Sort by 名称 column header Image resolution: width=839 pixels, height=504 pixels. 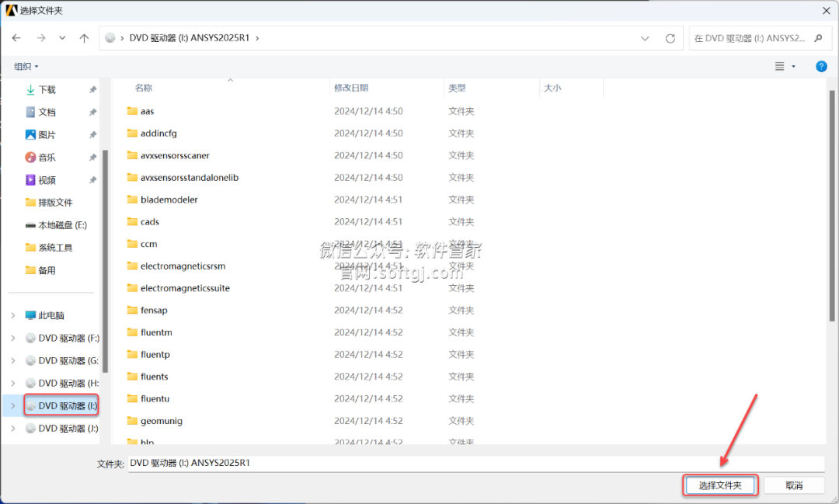pos(144,88)
